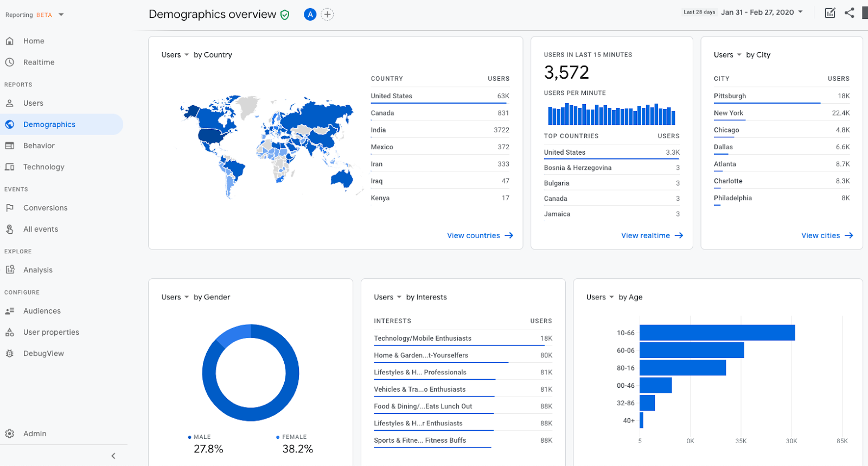
Task: Click Sports & Fitne... Fitness Buffs row
Action: (463, 441)
